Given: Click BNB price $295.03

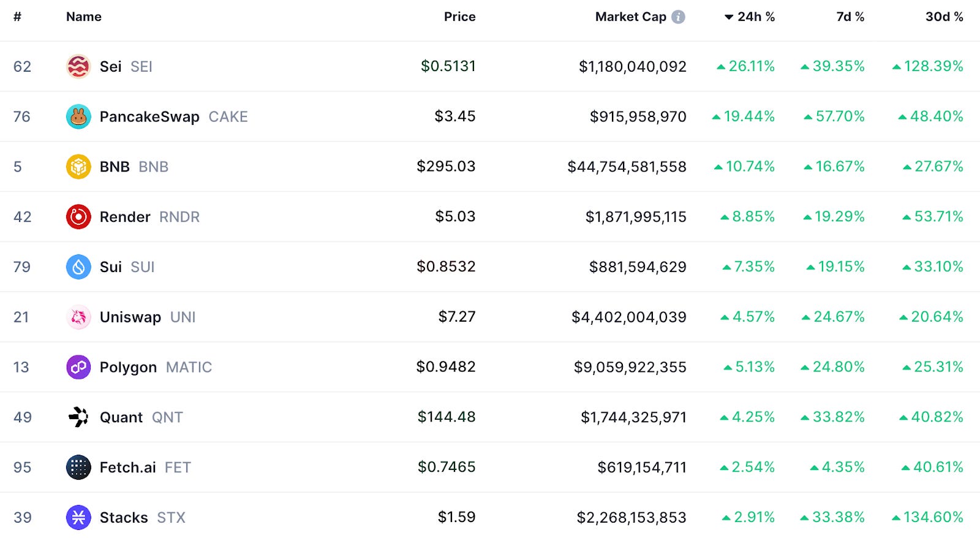Looking at the screenshot, I should (x=446, y=167).
